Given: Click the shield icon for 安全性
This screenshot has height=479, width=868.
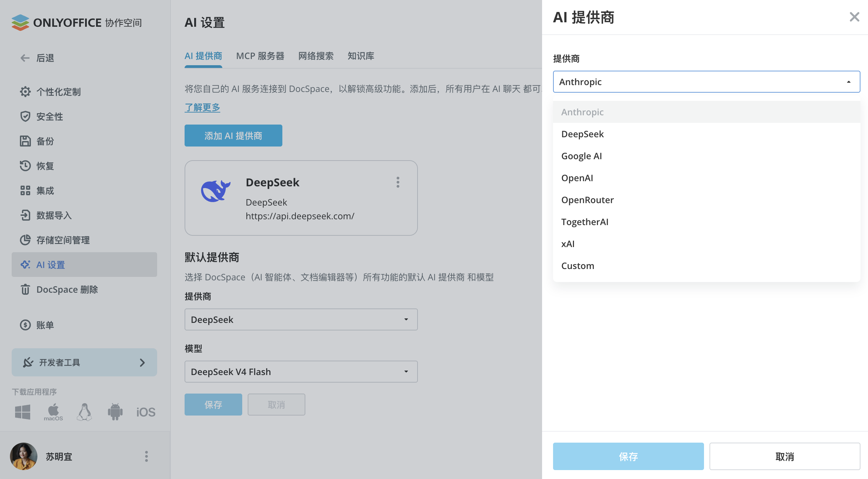Looking at the screenshot, I should (x=25, y=116).
